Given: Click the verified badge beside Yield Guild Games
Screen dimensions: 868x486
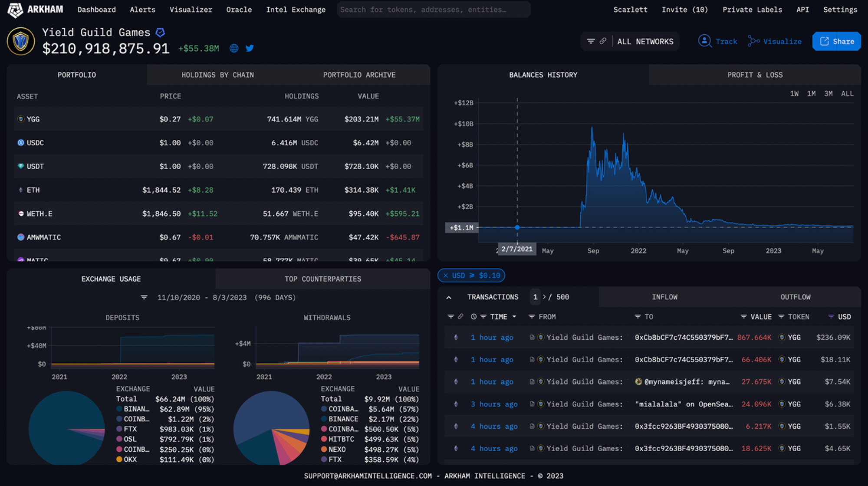Looking at the screenshot, I should pos(160,33).
